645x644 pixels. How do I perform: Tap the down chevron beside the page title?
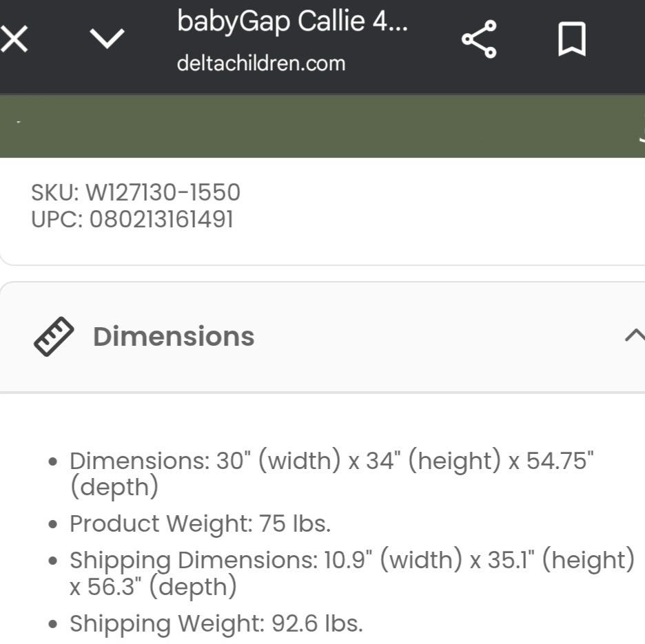108,39
